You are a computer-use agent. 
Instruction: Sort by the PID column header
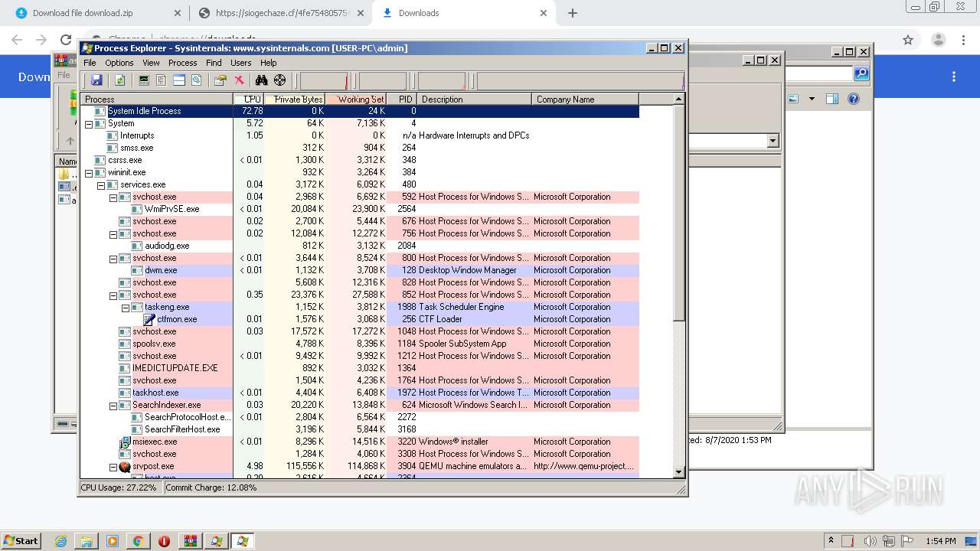[x=402, y=99]
